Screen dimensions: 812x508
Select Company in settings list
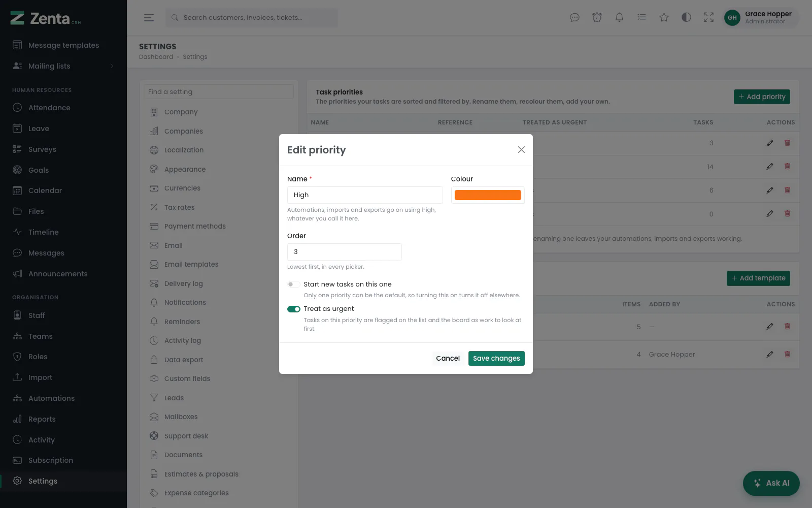click(219, 112)
